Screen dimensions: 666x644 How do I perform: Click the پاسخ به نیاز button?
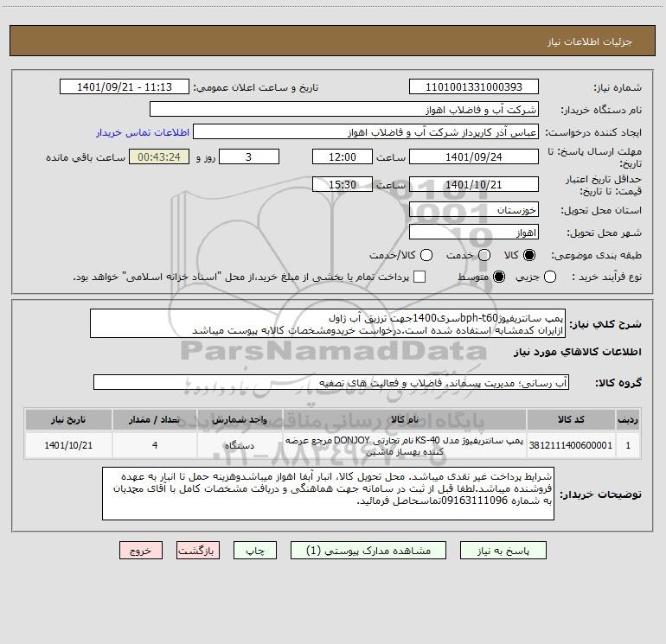click(x=503, y=551)
